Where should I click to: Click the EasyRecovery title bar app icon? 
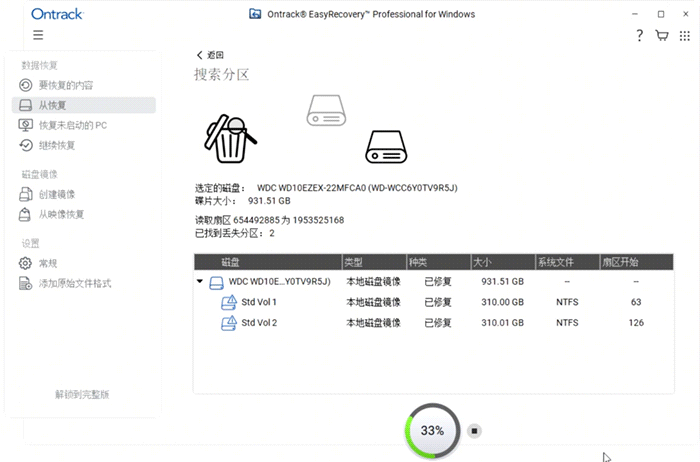[x=255, y=14]
